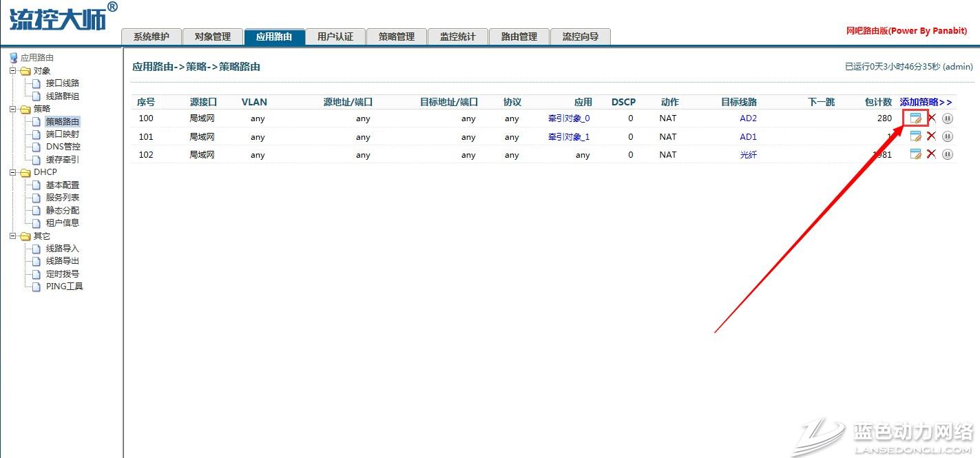Screen dimensions: 980x458
Task: Select PING工具 in the sidebar tree
Action: coord(64,287)
